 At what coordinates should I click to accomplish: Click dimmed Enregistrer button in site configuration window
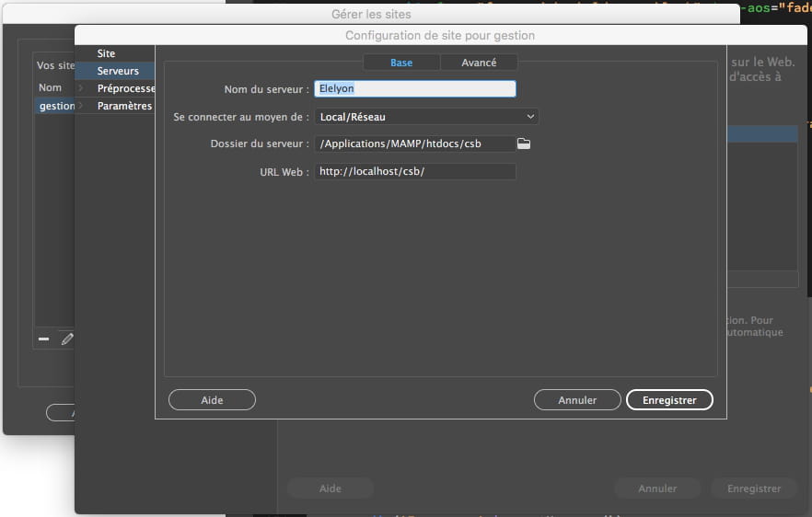tap(753, 488)
